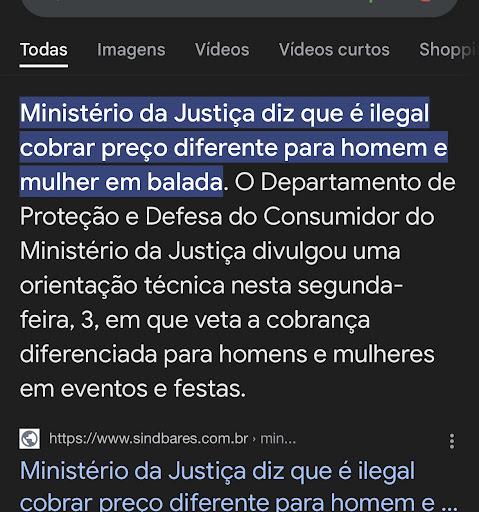Click highlighted text 'Ministério da Justiça diz que é ilegal'
479x512 pixels.
(224, 113)
